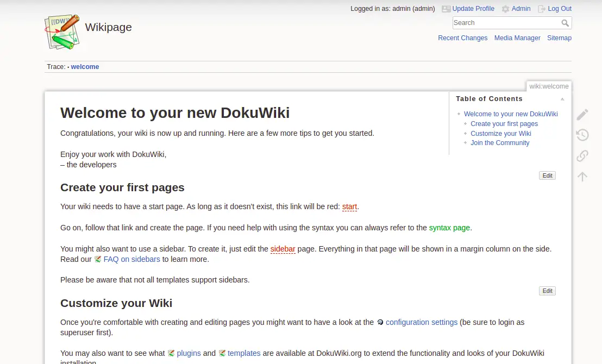Follow the red start page link
The image size is (602, 364).
pyautogui.click(x=349, y=206)
